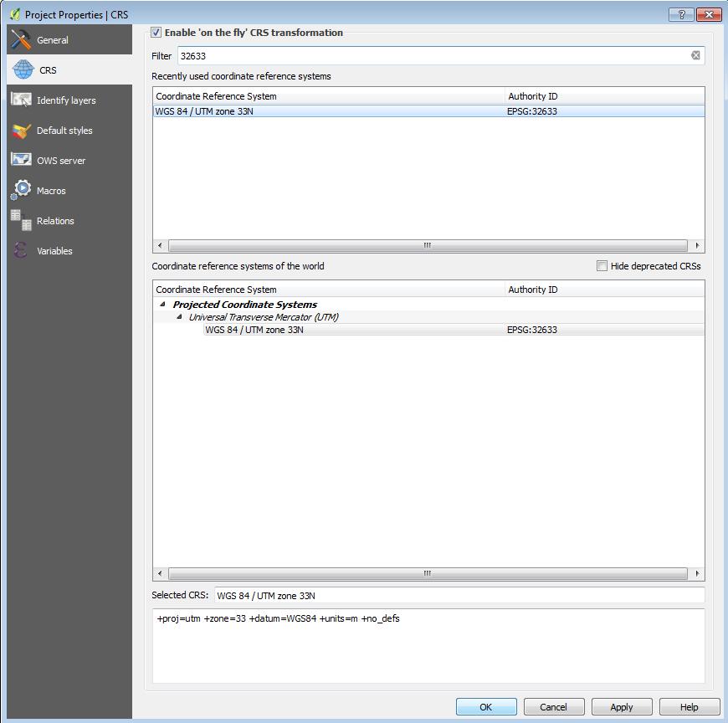Click the Cancel button

point(554,707)
